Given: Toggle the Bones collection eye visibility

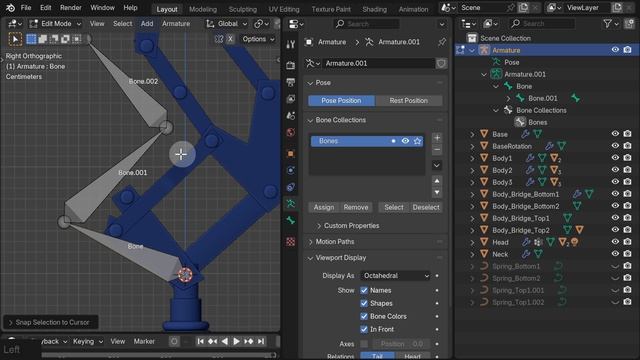Looking at the screenshot, I should coord(405,141).
